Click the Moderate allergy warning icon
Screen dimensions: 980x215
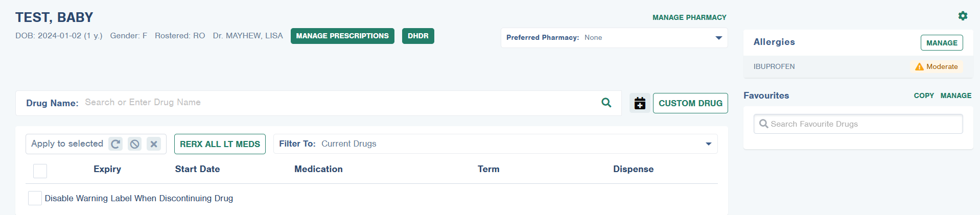click(919, 67)
